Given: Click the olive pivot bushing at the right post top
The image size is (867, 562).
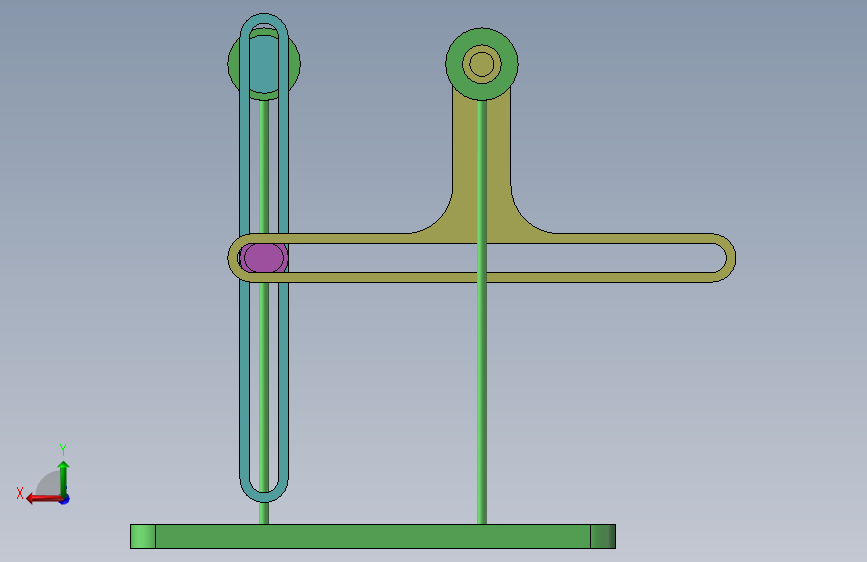Looking at the screenshot, I should 482,64.
